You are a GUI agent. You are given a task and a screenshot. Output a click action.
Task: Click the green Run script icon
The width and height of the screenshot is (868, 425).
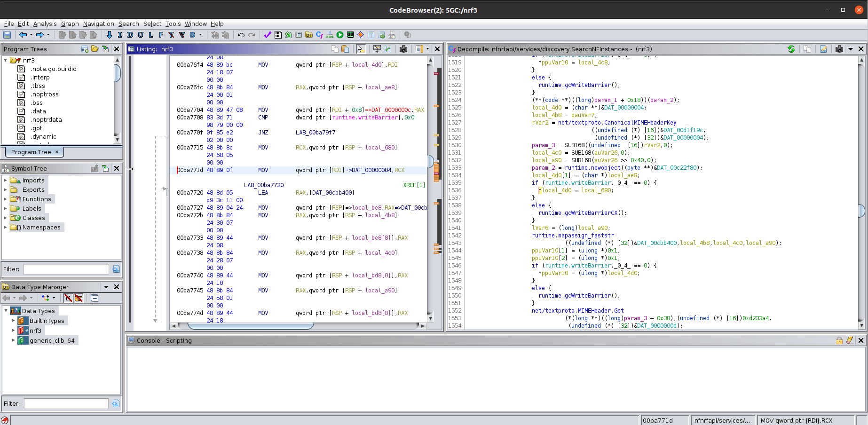click(340, 35)
